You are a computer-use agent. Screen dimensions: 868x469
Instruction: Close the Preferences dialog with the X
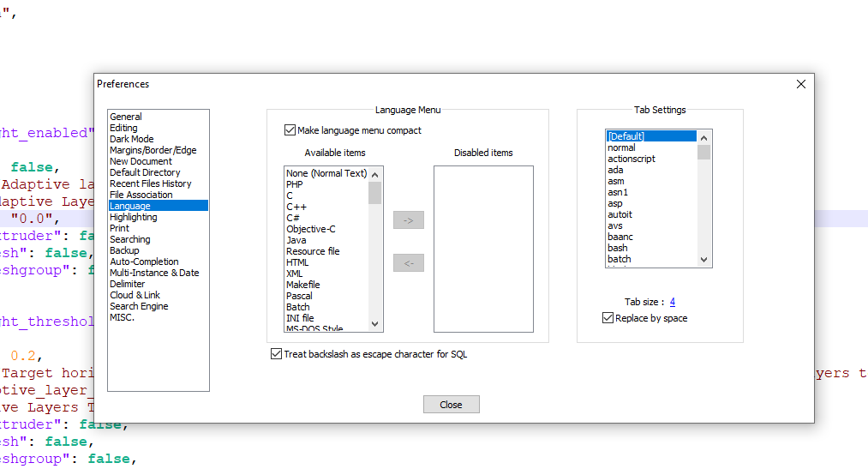coord(800,84)
